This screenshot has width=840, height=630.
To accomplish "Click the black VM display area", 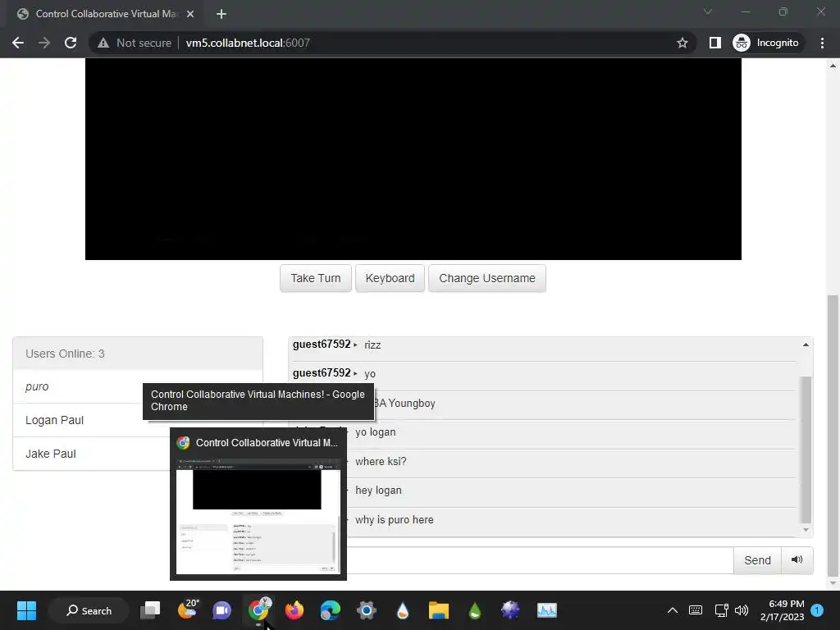I will [x=413, y=158].
